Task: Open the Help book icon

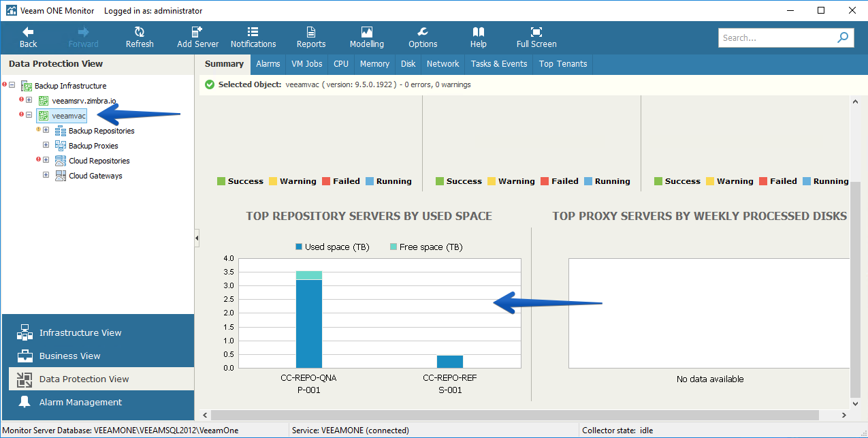Action: tap(479, 32)
